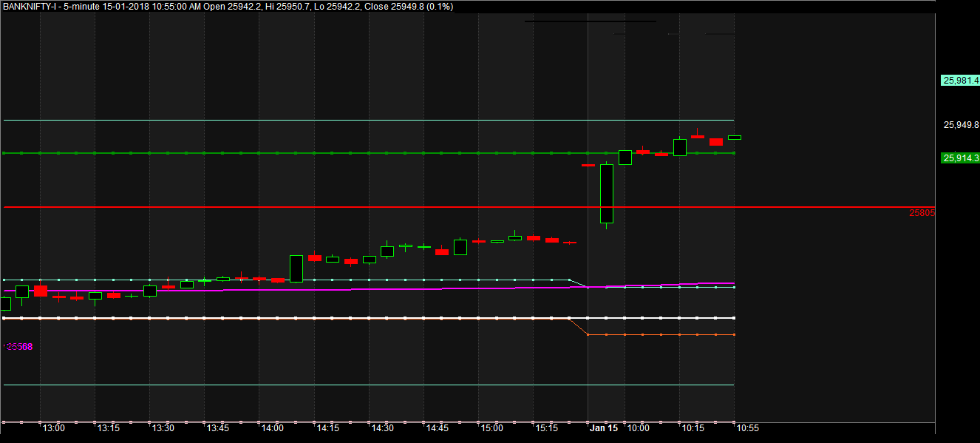Screen dimensions: 980x443
Task: Select the magenta moving average line
Action: tap(370, 288)
